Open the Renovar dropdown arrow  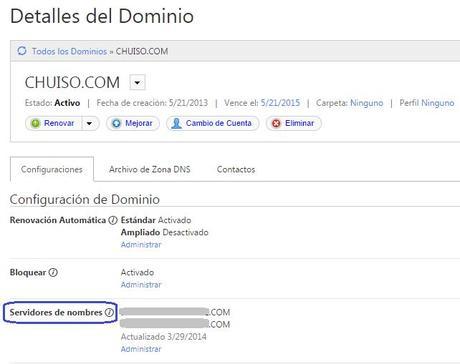pos(90,123)
